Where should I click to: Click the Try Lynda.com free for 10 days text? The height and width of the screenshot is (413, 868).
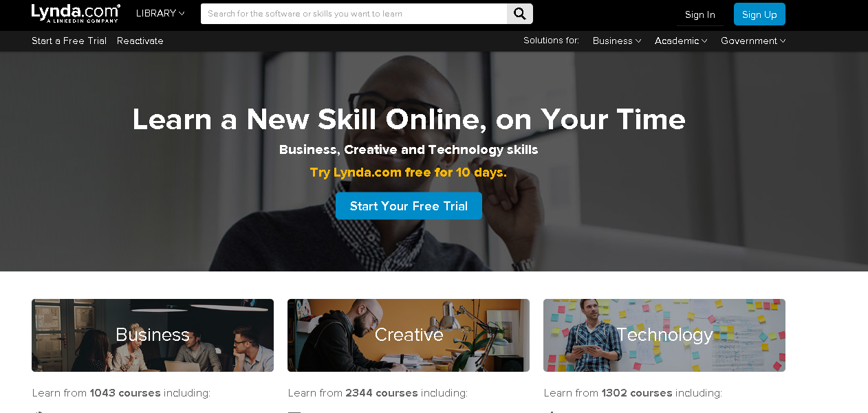(409, 172)
